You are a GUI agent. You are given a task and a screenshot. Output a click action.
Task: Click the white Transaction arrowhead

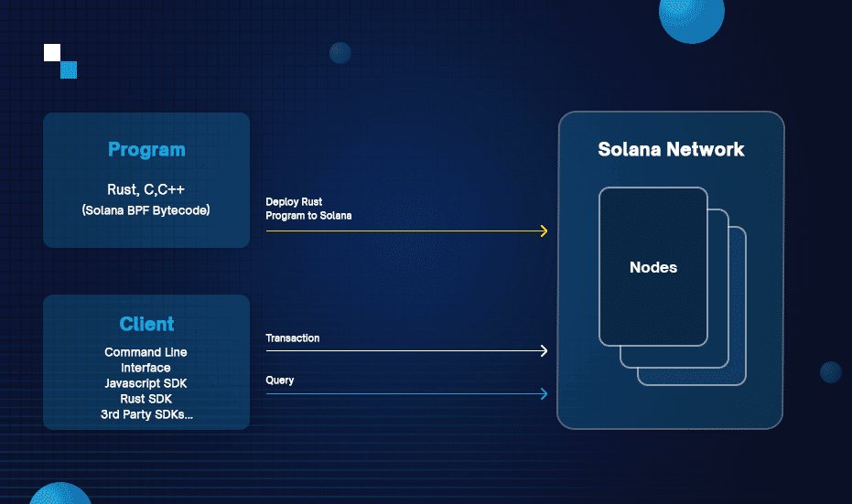pos(544,350)
